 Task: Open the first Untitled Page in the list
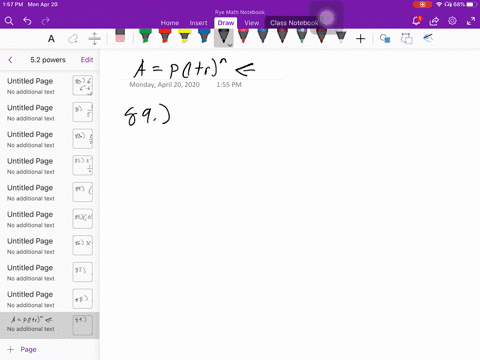click(50, 86)
